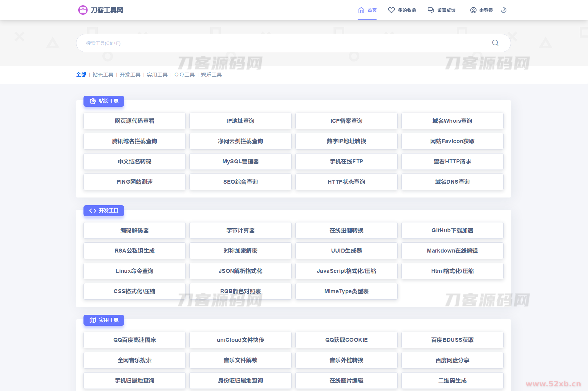Open the UUID生成器 tool
588x391 pixels.
(346, 251)
